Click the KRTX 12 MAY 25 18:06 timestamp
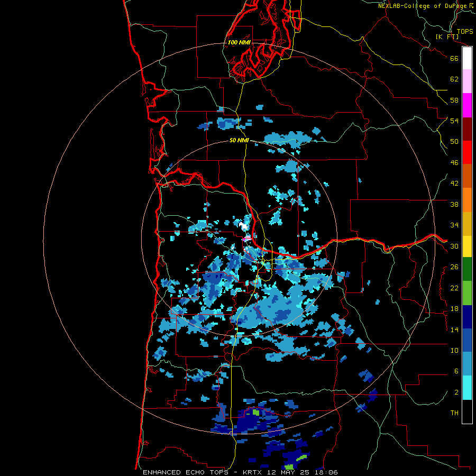Viewport: 476px width, 476px height. pyautogui.click(x=290, y=472)
